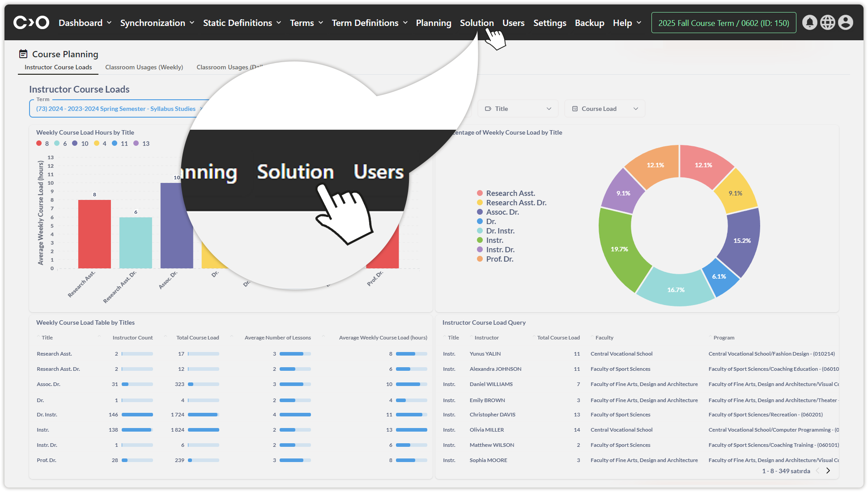Viewport: 868px width, 492px height.
Task: Click the 2025 Fall Course Term button
Action: pos(723,23)
